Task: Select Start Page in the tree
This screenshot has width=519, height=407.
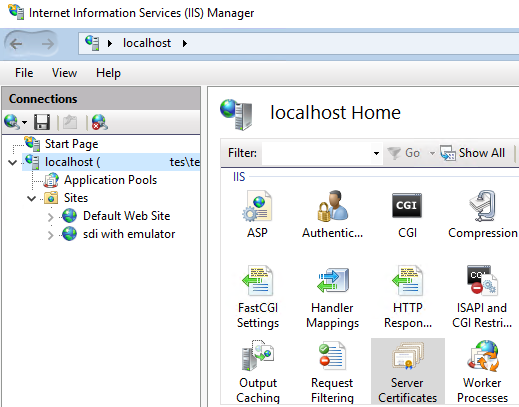Action: click(71, 144)
